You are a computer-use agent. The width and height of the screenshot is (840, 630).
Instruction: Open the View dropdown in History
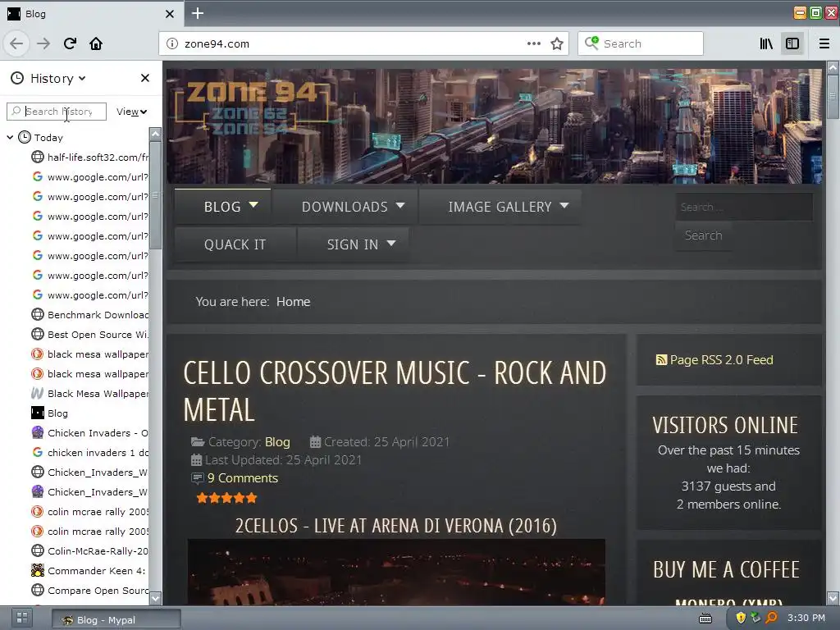point(131,112)
